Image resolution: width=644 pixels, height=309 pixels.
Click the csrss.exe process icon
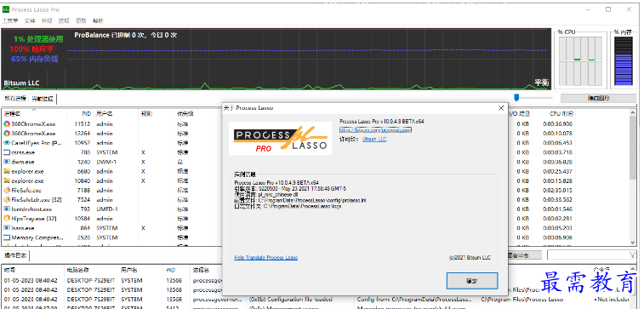click(x=7, y=152)
